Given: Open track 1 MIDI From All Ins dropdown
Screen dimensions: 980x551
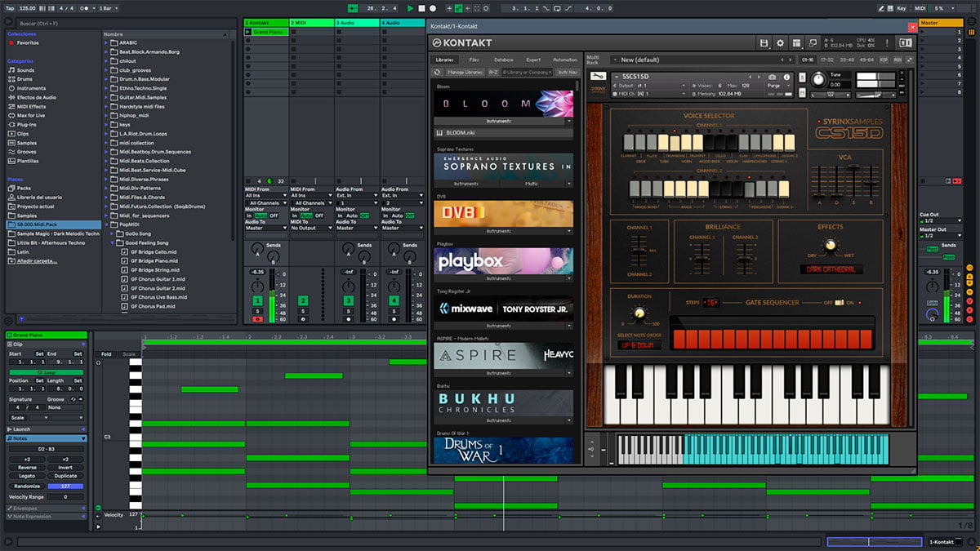Looking at the screenshot, I should coord(266,196).
